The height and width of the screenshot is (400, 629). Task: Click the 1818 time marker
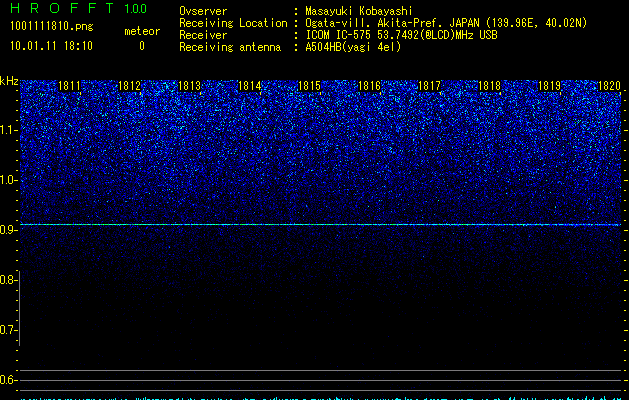click(x=489, y=86)
